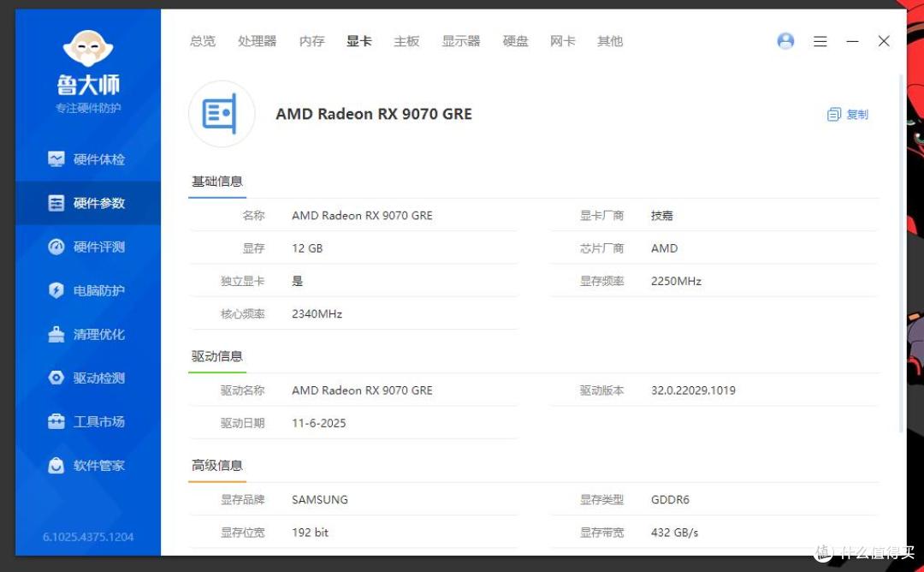Click the 专注硬件防护 slogan text
Viewport: 924px width, 572px height.
point(88,108)
